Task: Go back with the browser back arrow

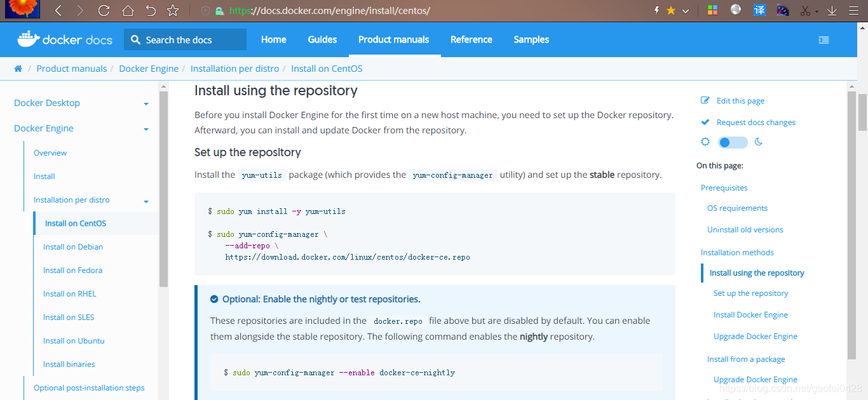Action: tap(58, 11)
